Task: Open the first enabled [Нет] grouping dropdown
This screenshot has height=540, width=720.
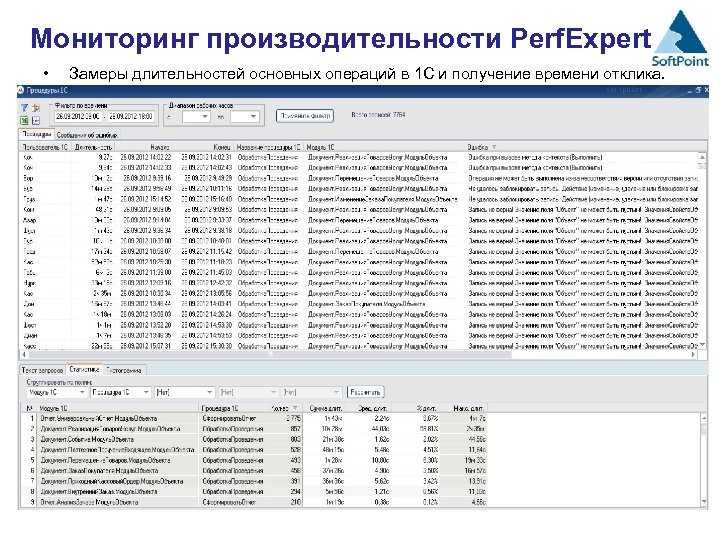Action: coord(184,392)
